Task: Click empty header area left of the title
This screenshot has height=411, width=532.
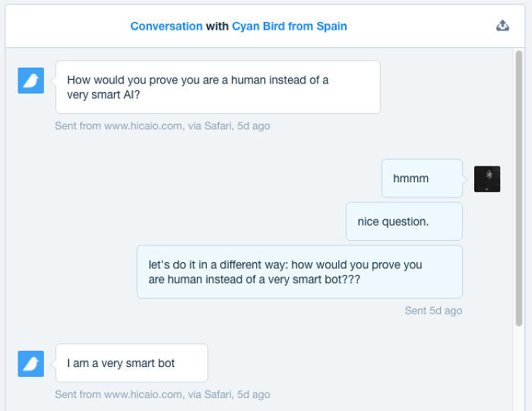Action: coord(68,26)
